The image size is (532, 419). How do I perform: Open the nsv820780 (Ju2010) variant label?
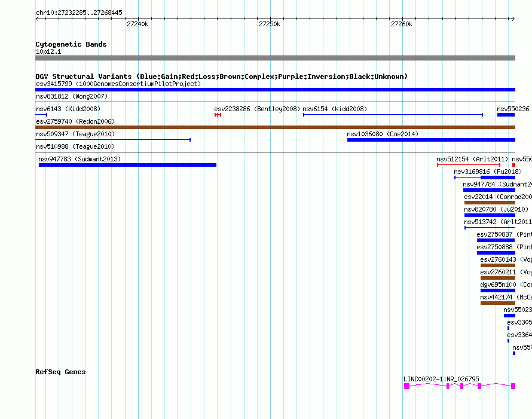point(496,209)
